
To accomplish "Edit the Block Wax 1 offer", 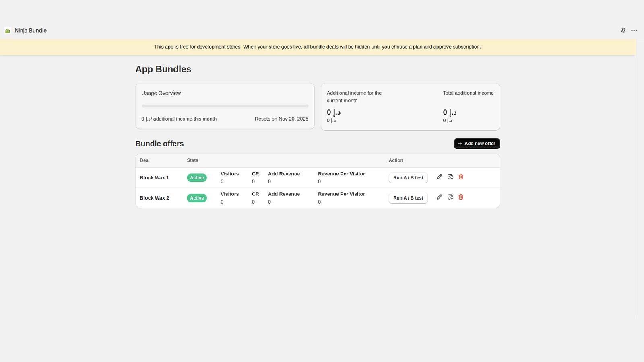I will [439, 177].
